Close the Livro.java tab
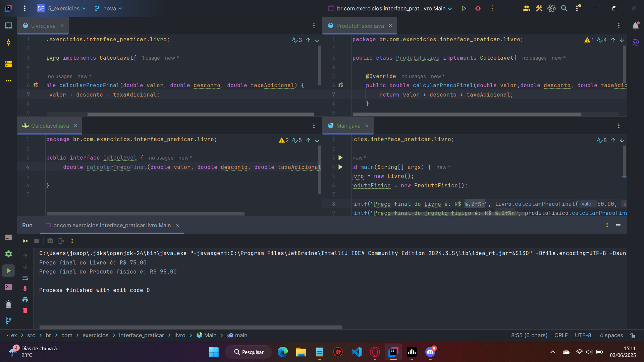 (x=62, y=26)
